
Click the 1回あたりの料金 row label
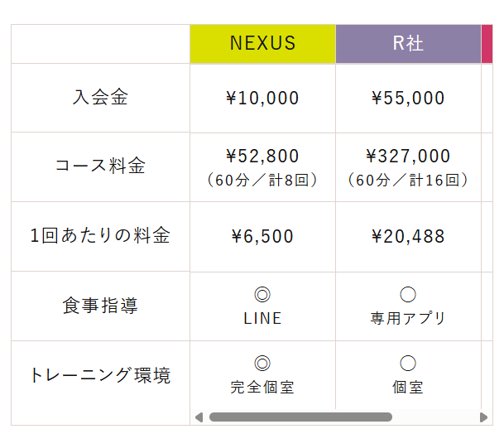pyautogui.click(x=100, y=236)
